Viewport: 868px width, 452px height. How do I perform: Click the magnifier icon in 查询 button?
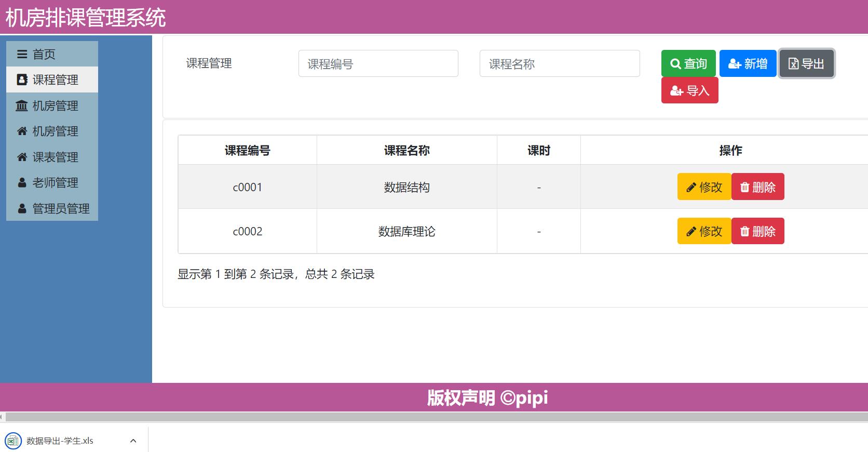tap(675, 64)
